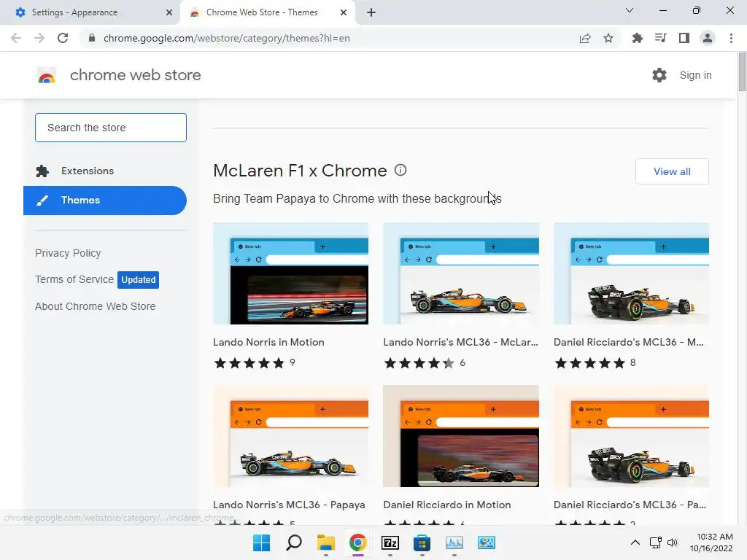Bookmark this tab with the star icon
The height and width of the screenshot is (560, 747).
[608, 38]
